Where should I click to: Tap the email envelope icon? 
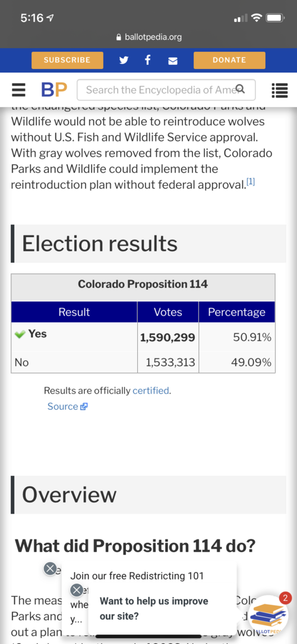(x=173, y=61)
